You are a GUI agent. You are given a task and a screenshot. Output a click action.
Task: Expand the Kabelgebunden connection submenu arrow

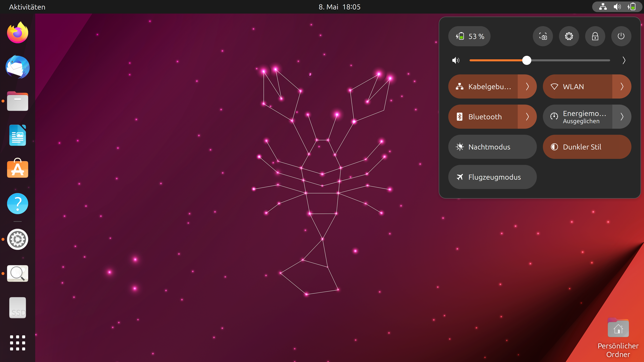[x=527, y=86]
